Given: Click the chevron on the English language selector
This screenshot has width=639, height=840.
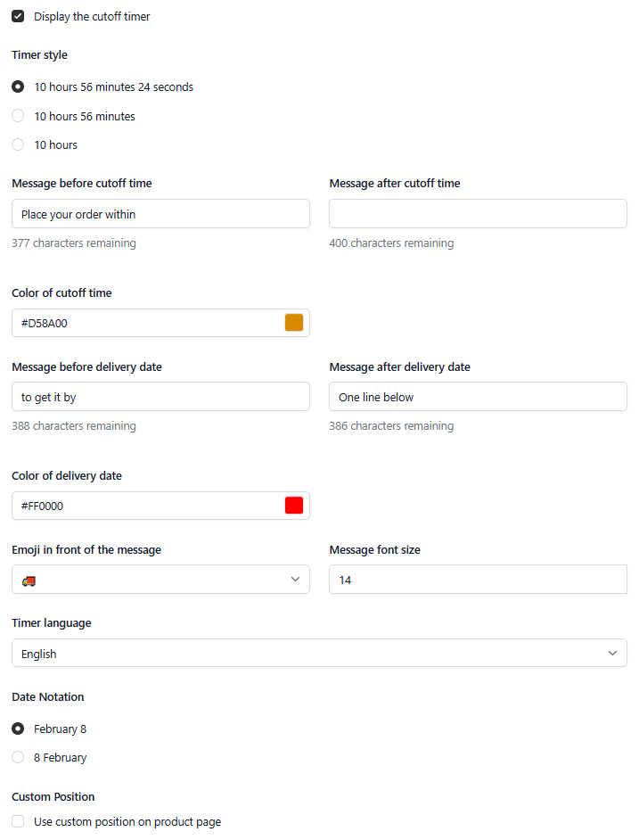Looking at the screenshot, I should tap(613, 653).
